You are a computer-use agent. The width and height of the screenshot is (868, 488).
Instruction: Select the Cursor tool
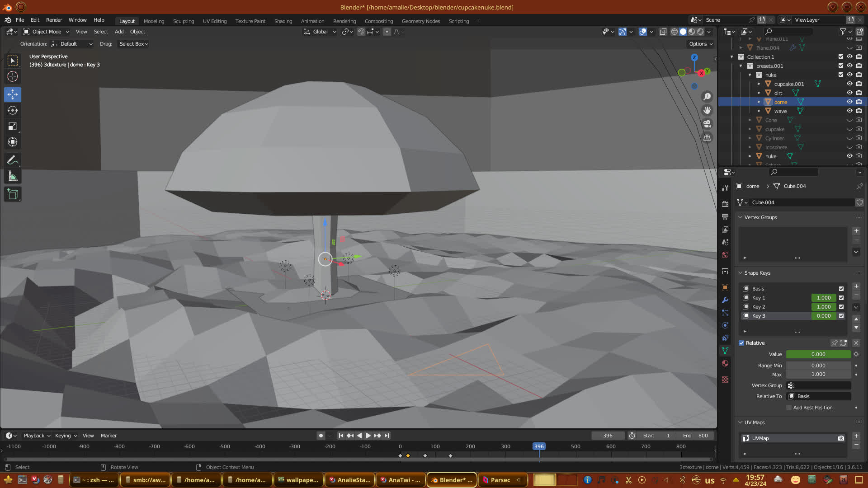[13, 76]
